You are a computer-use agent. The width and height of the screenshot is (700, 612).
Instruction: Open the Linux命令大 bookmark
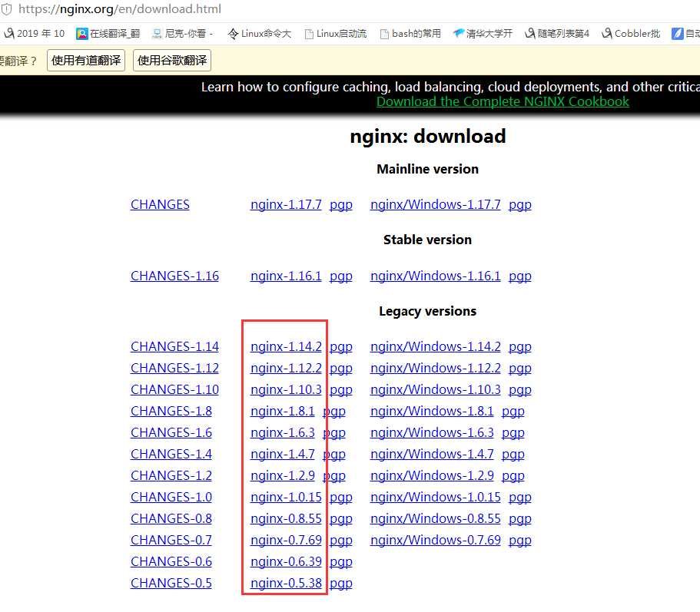click(260, 34)
